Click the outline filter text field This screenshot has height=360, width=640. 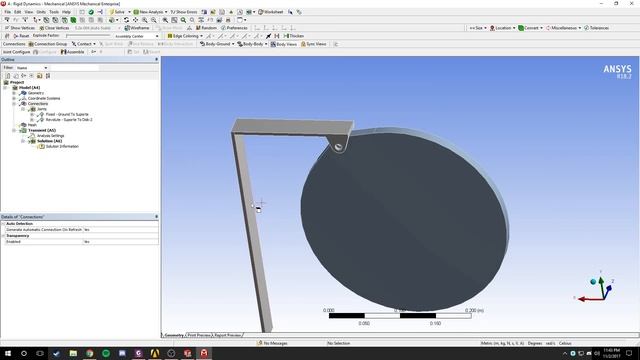coord(74,68)
